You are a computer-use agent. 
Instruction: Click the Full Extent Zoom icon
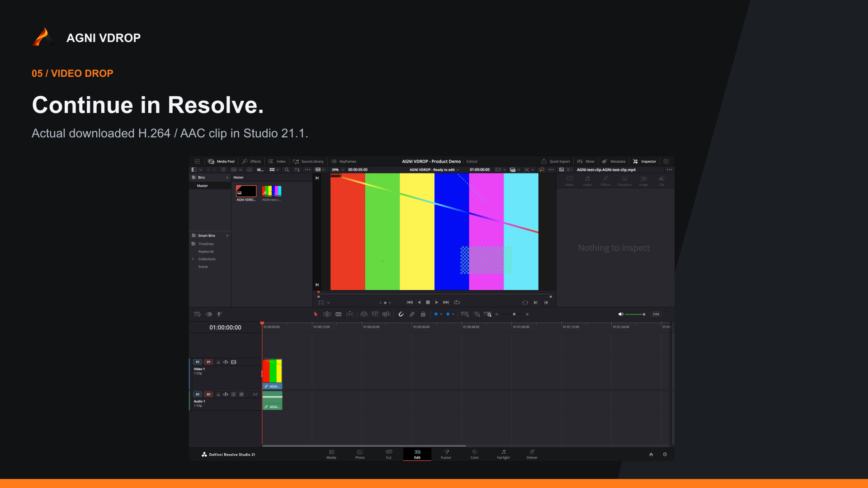(465, 314)
